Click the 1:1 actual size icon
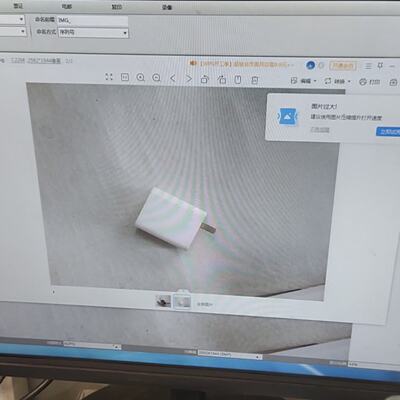Viewport: 400px width, 400px height. 125,77
